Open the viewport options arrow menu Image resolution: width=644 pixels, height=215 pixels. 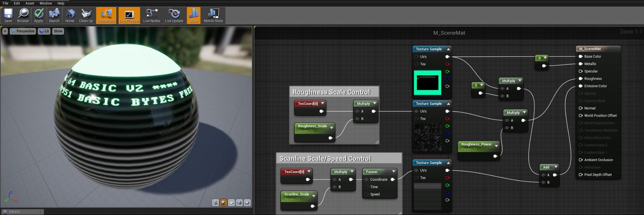click(5, 31)
